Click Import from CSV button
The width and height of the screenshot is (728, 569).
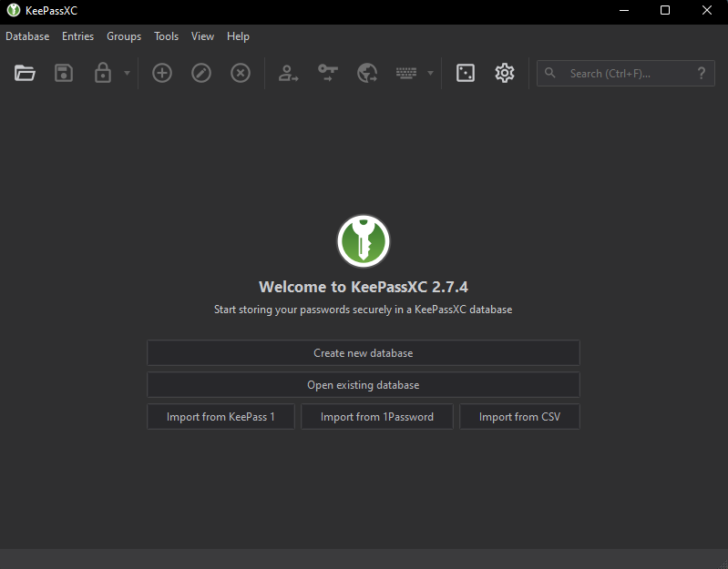(x=519, y=417)
